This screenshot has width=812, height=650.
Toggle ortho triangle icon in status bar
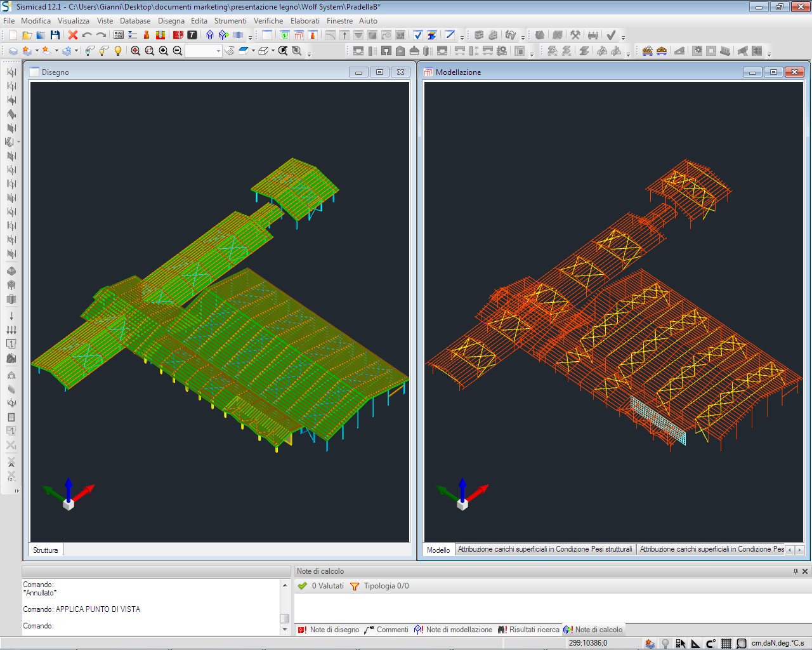click(x=696, y=643)
